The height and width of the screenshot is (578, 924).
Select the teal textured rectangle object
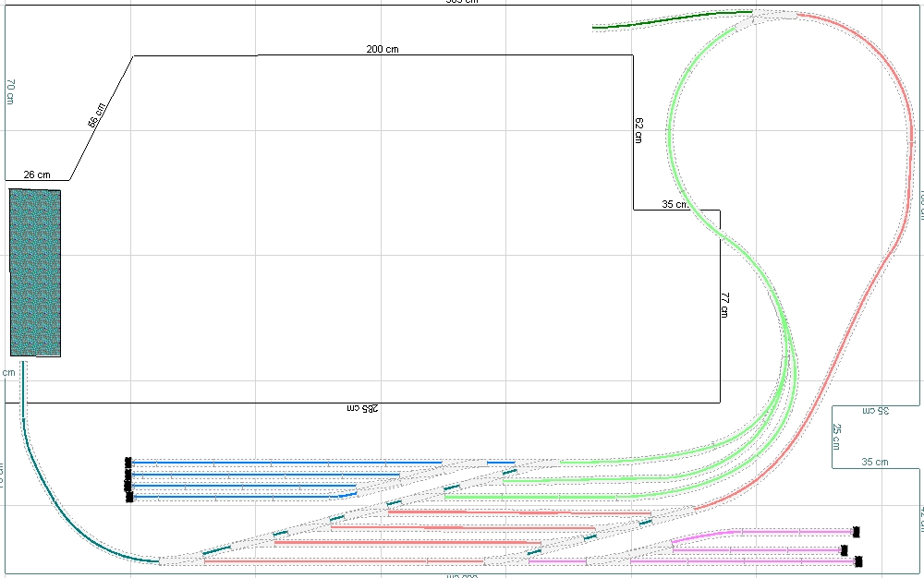pos(35,272)
